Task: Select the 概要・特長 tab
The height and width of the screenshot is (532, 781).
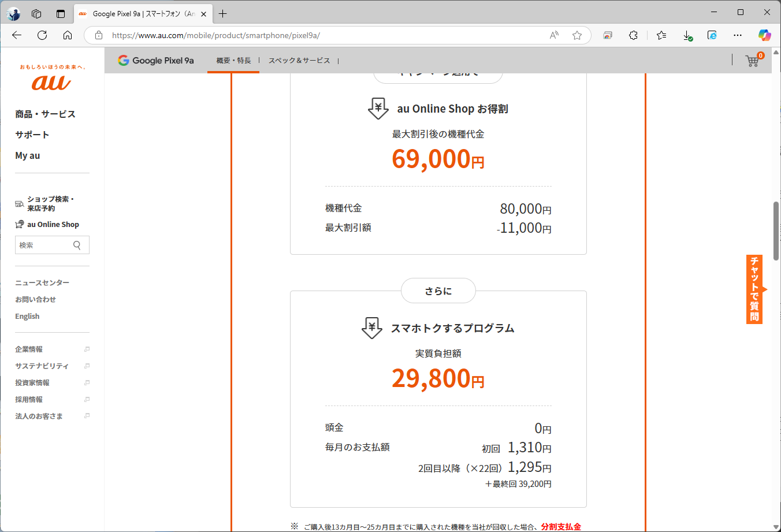Action: point(233,61)
